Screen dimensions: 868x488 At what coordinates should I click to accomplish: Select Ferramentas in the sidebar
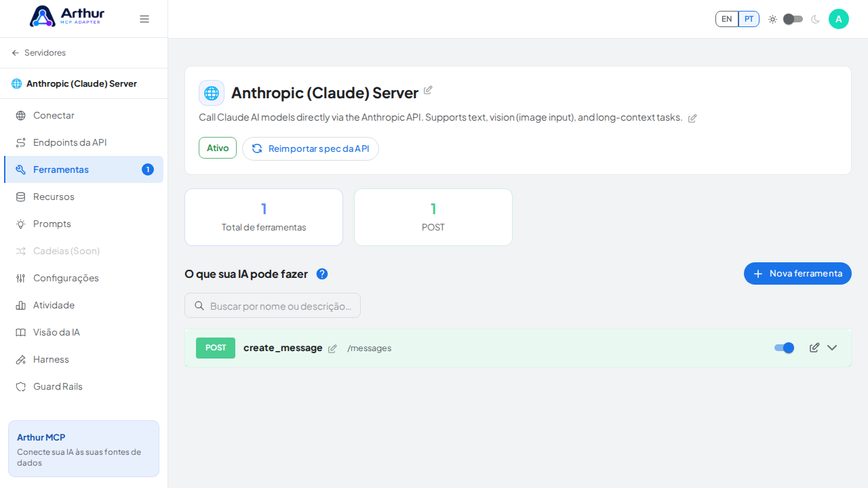click(83, 169)
